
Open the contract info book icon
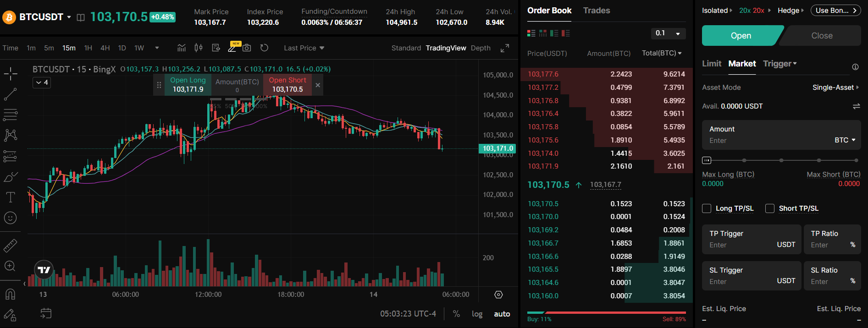pos(81,17)
